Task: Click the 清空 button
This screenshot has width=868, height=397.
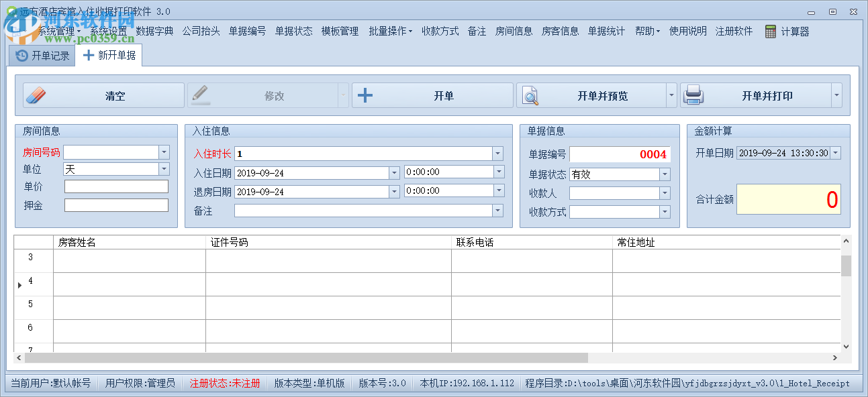Action: tap(103, 96)
